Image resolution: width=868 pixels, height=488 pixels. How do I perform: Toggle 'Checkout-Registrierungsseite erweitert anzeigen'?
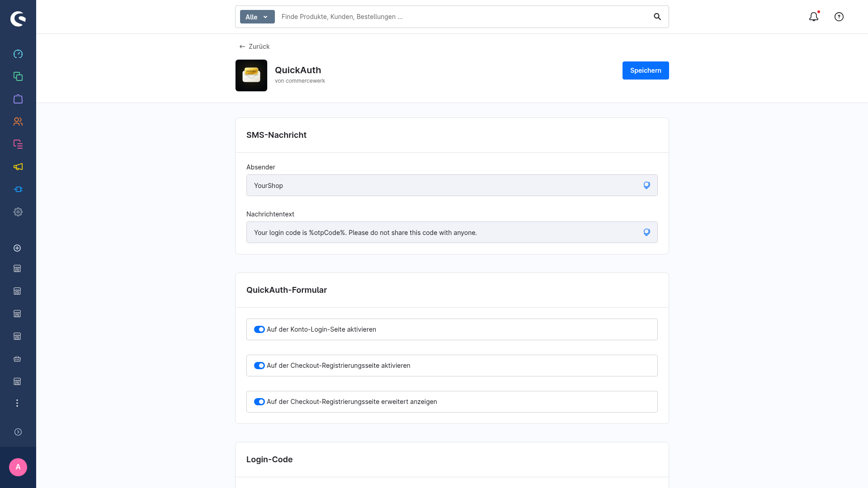(x=259, y=402)
